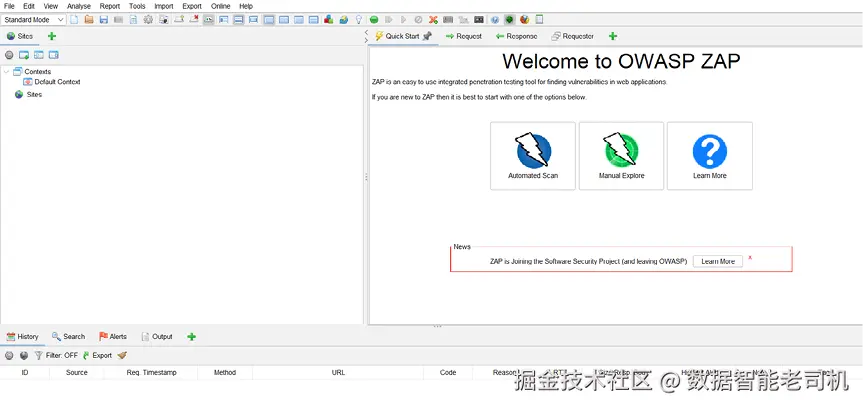Add a custom HTTP breakpoint red X icon
The height and width of the screenshot is (407, 863).
tap(433, 20)
